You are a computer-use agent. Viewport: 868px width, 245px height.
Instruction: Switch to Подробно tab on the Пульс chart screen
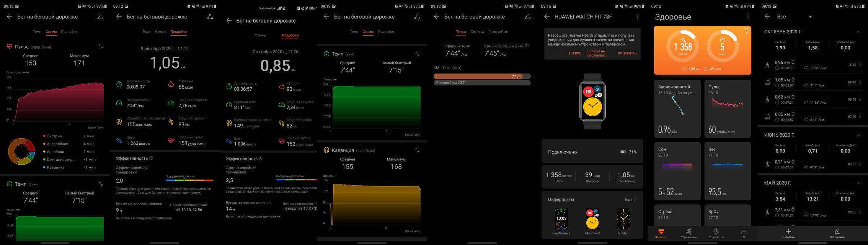click(69, 32)
